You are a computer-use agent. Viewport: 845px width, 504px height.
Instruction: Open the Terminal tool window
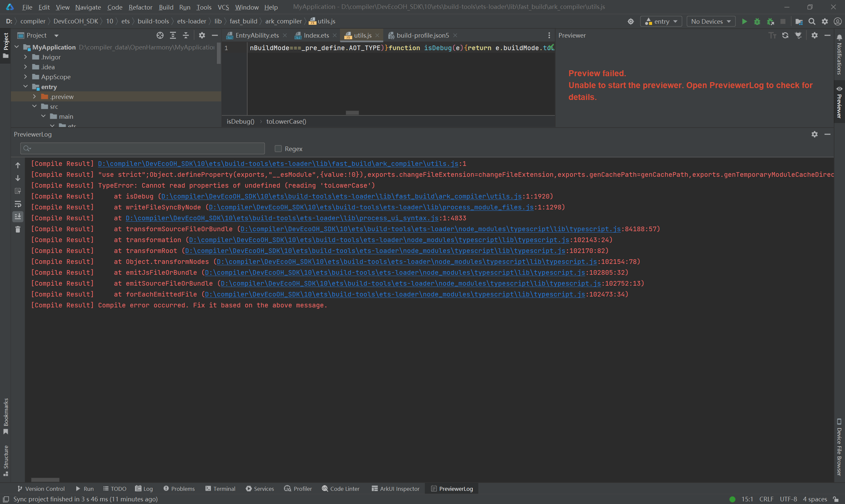(220, 488)
